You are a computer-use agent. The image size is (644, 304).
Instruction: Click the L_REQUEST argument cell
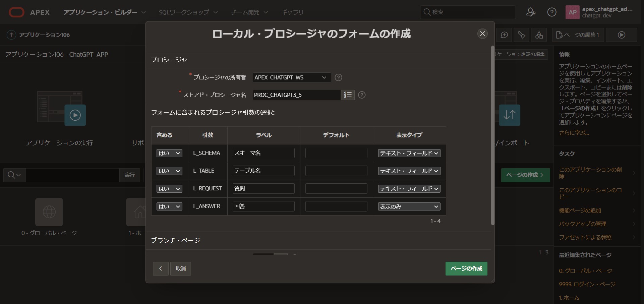pos(208,188)
